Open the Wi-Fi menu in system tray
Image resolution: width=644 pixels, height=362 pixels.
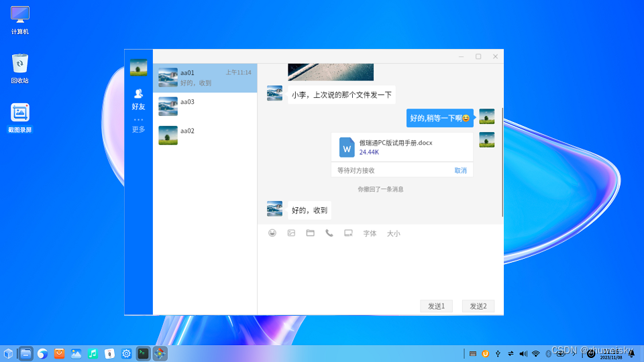pyautogui.click(x=535, y=354)
